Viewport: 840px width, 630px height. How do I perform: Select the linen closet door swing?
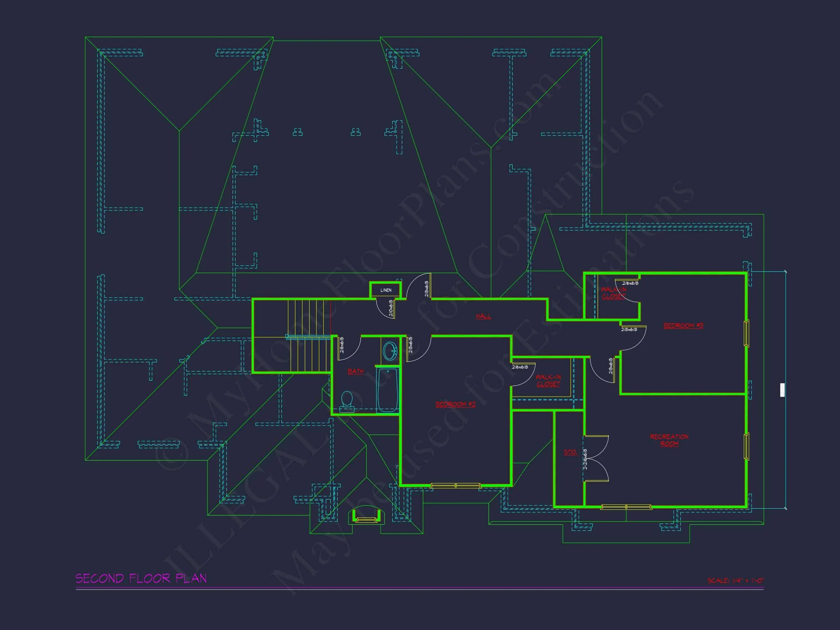pos(385,309)
